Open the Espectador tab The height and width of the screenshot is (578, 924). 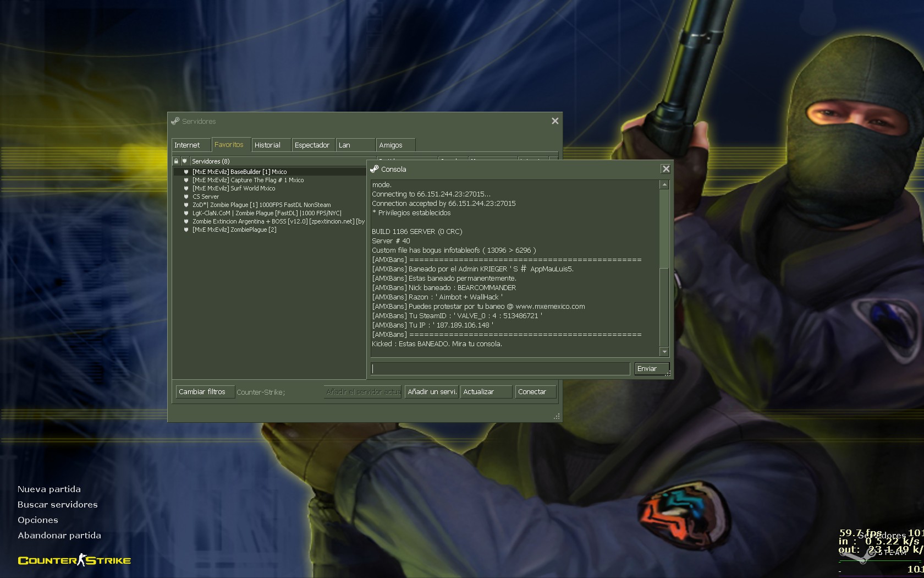[x=313, y=145]
